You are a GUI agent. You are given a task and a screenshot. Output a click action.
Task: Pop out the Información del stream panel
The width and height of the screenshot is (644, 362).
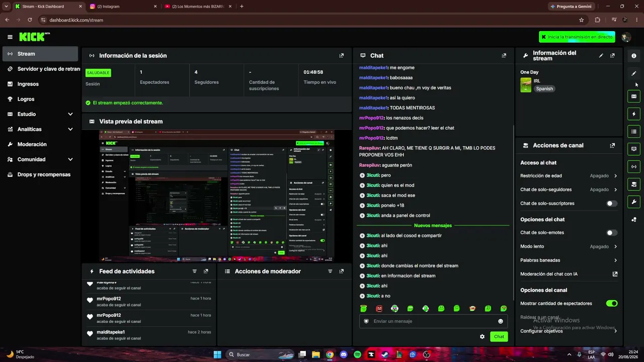612,56
